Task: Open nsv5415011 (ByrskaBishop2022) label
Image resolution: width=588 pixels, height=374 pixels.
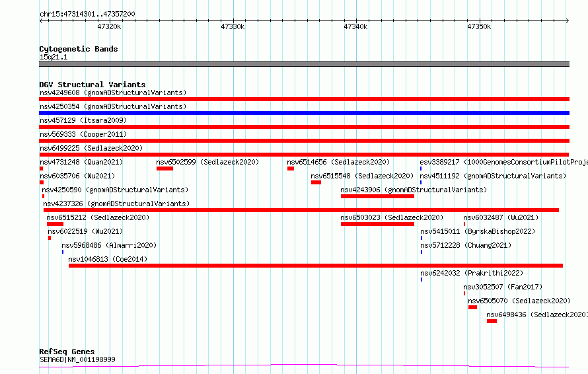Action: [478, 231]
